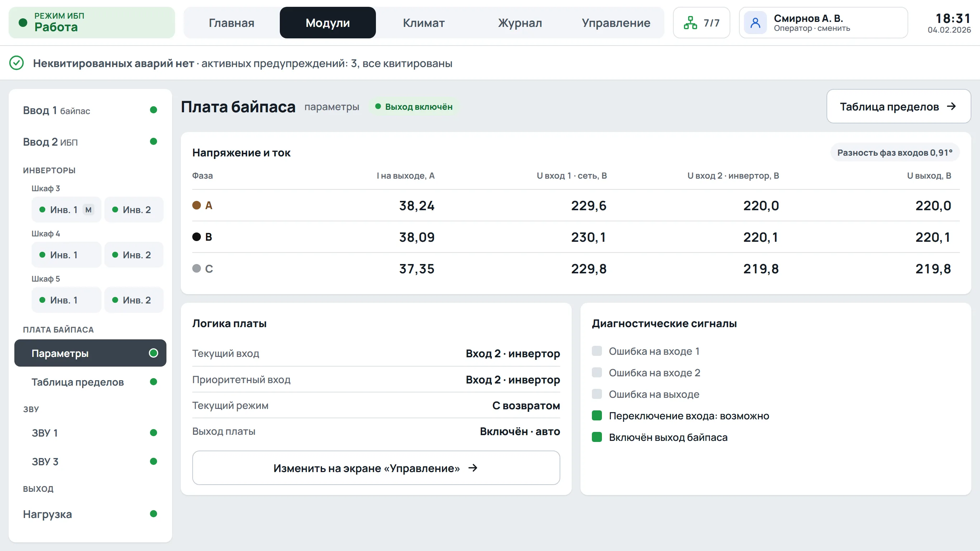
Task: Click the brown phase A color dot
Action: click(x=196, y=206)
